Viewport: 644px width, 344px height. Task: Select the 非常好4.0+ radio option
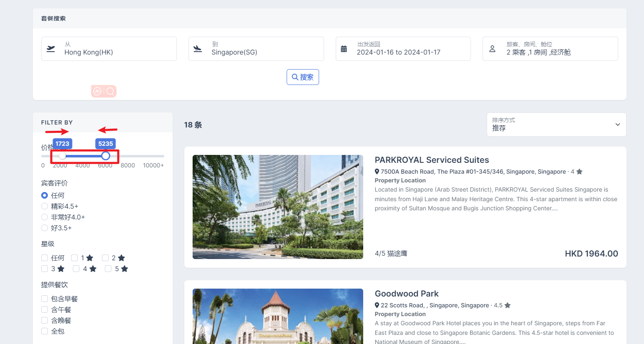click(x=45, y=217)
